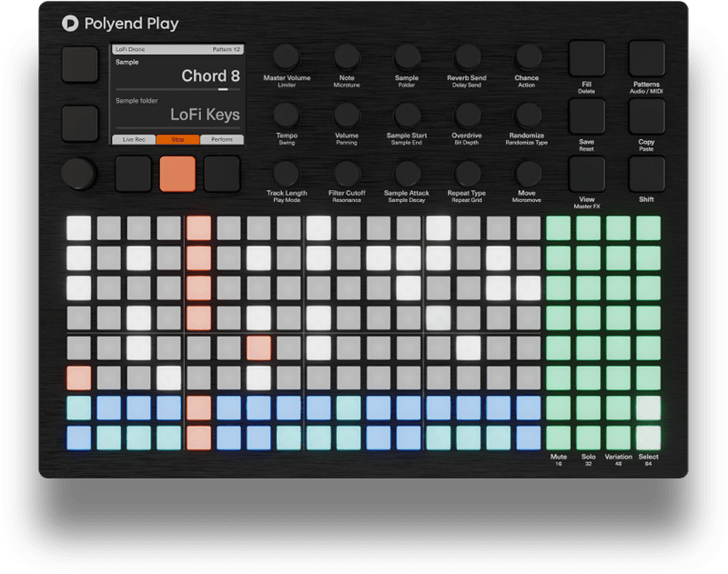Click the Overdrive / Bit Depth knob

pyautogui.click(x=467, y=116)
